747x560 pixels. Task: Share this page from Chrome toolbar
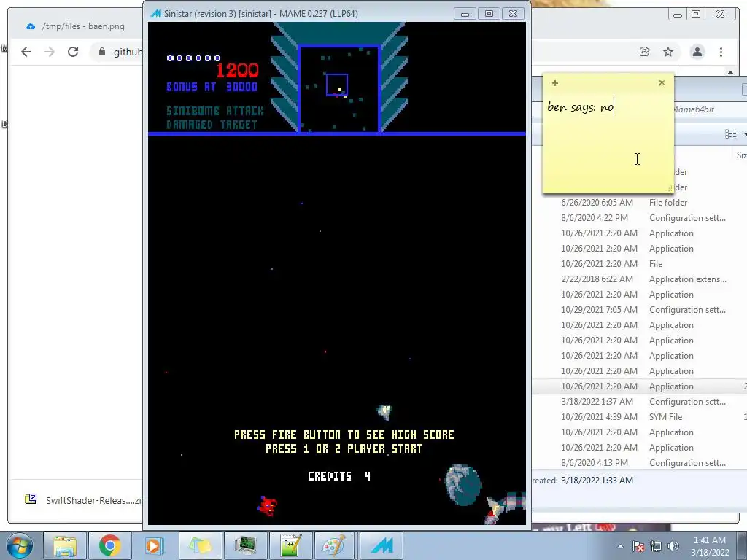pos(645,52)
